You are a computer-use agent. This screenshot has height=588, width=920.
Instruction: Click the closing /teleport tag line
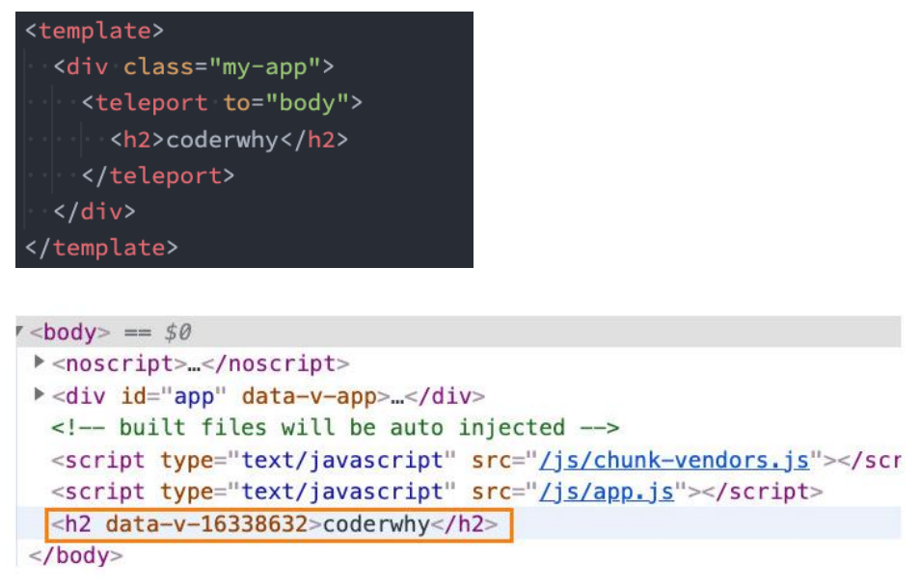(x=158, y=175)
